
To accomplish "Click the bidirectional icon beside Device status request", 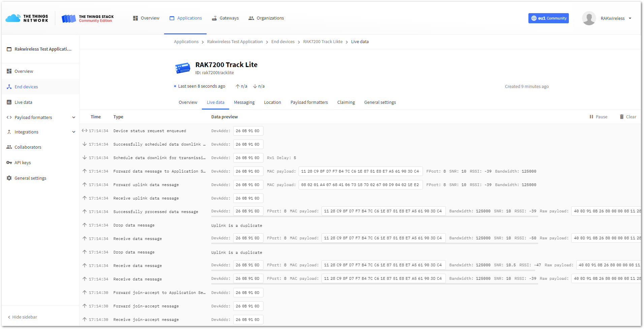I will (85, 130).
